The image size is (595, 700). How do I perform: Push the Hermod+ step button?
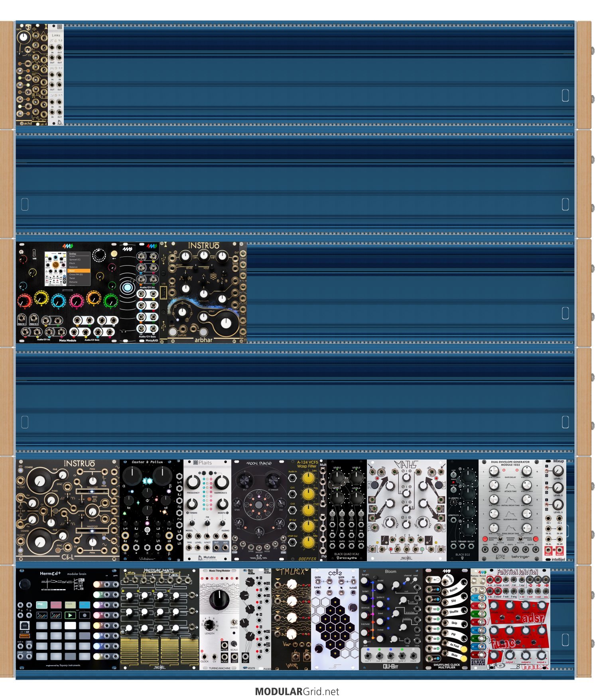[42, 605]
